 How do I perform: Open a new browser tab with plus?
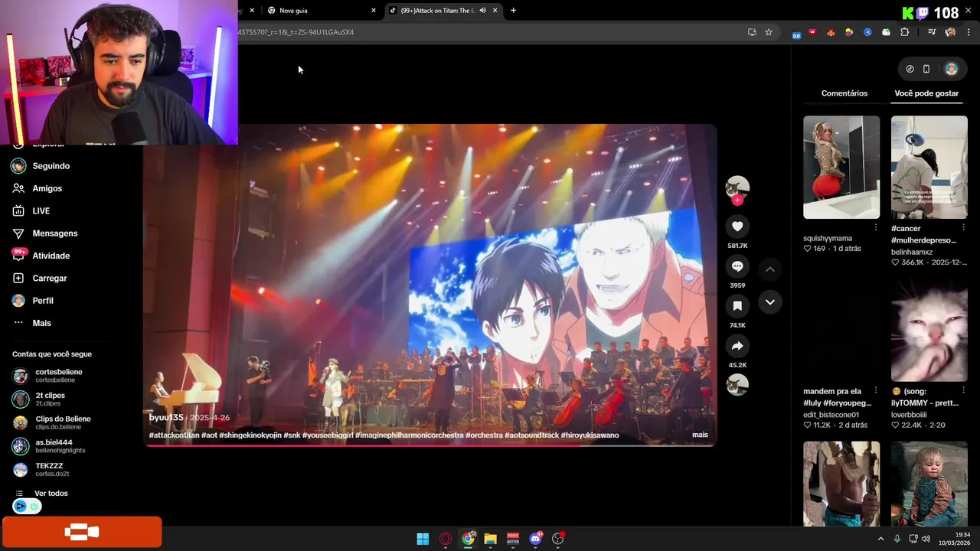[x=513, y=11]
